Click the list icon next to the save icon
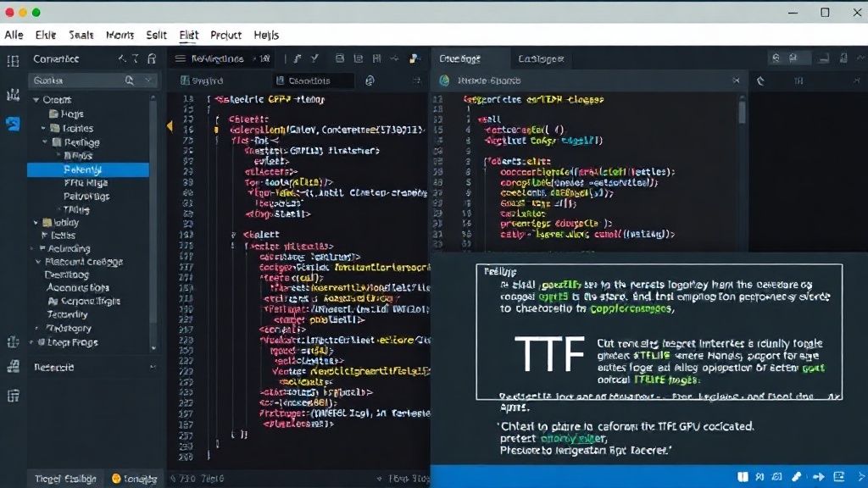This screenshot has height=488, width=868. [359, 58]
